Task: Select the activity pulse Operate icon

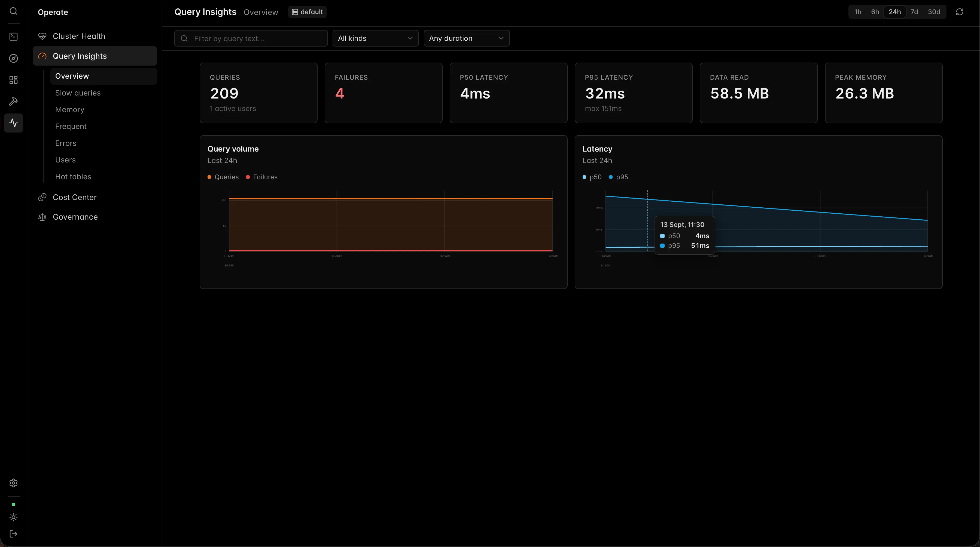Action: pos(13,123)
